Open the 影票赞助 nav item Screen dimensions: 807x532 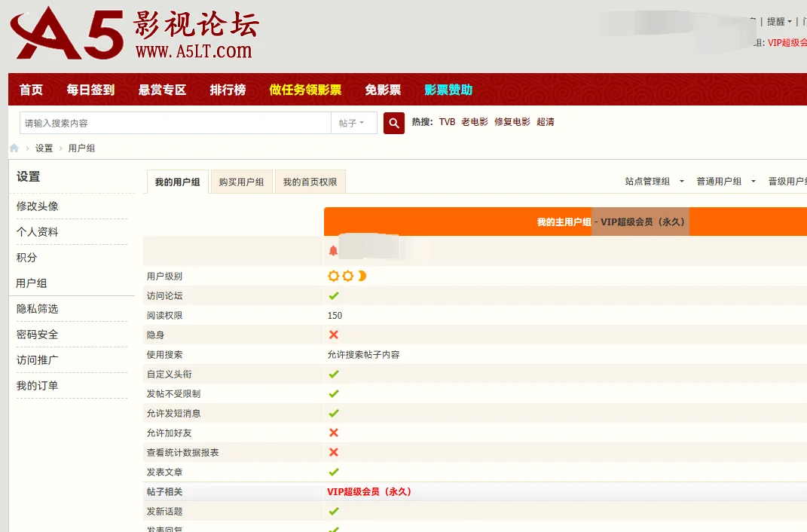[448, 90]
